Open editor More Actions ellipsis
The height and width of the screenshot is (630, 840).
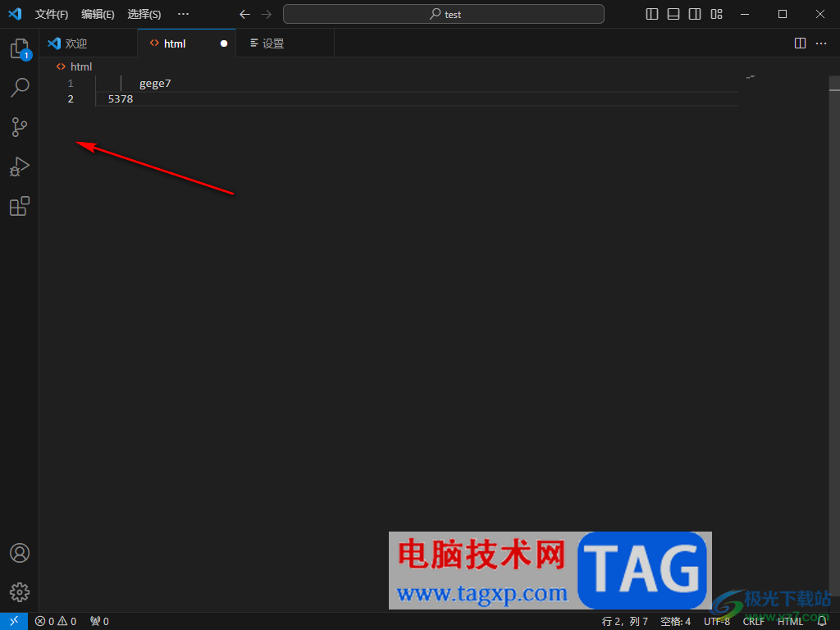tap(821, 43)
